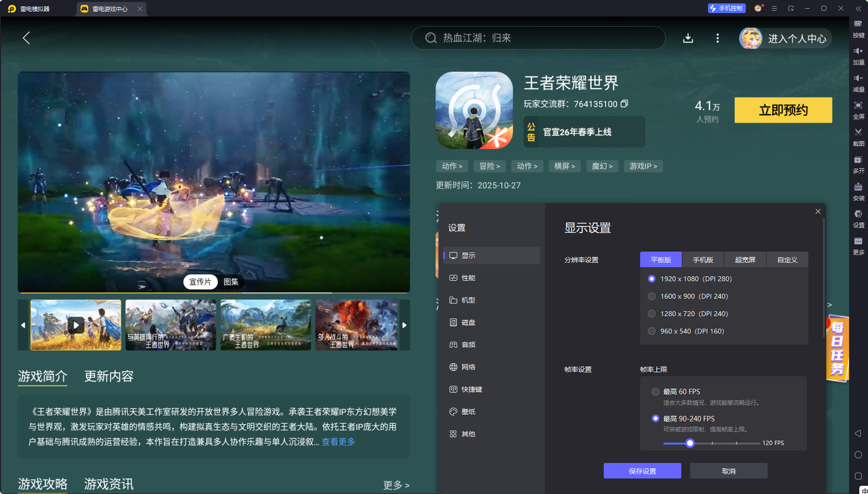Open the 机型 device model settings

tap(468, 300)
